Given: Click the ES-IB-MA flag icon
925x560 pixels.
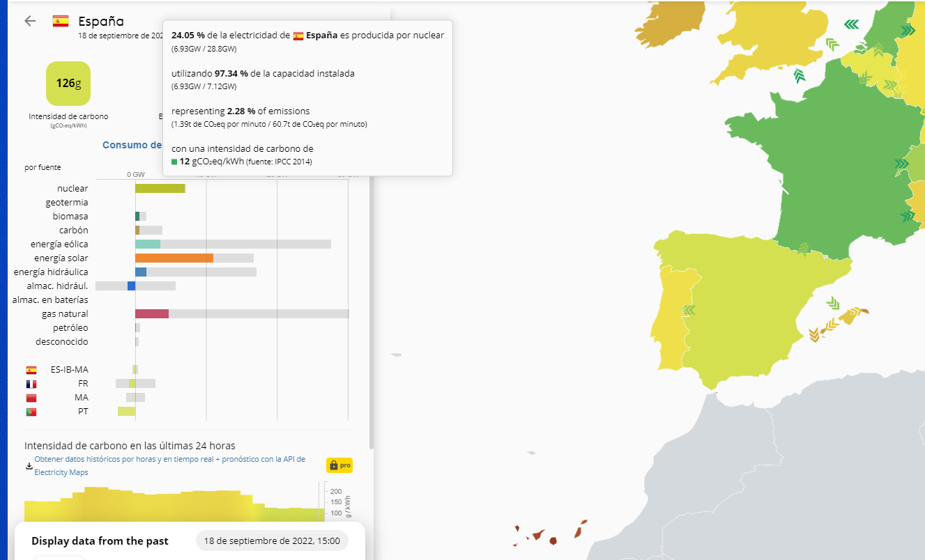Looking at the screenshot, I should tap(31, 370).
